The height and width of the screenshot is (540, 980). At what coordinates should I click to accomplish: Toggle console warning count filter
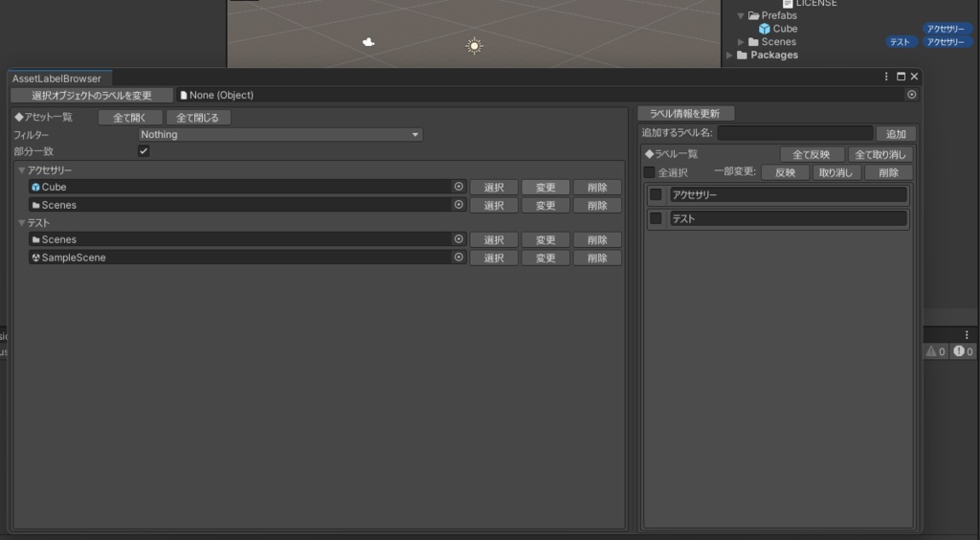click(936, 352)
